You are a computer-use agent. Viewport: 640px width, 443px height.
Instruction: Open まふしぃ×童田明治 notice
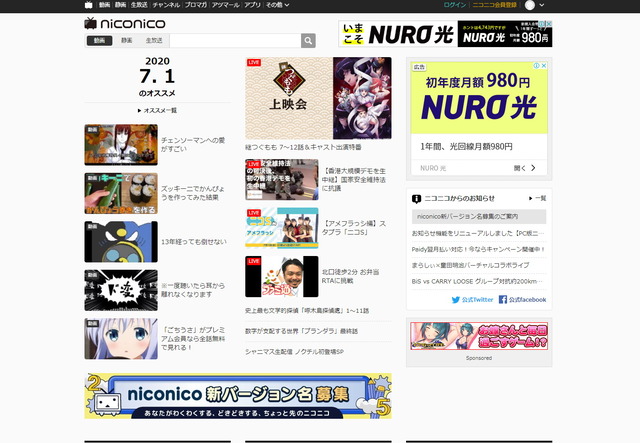point(471,265)
